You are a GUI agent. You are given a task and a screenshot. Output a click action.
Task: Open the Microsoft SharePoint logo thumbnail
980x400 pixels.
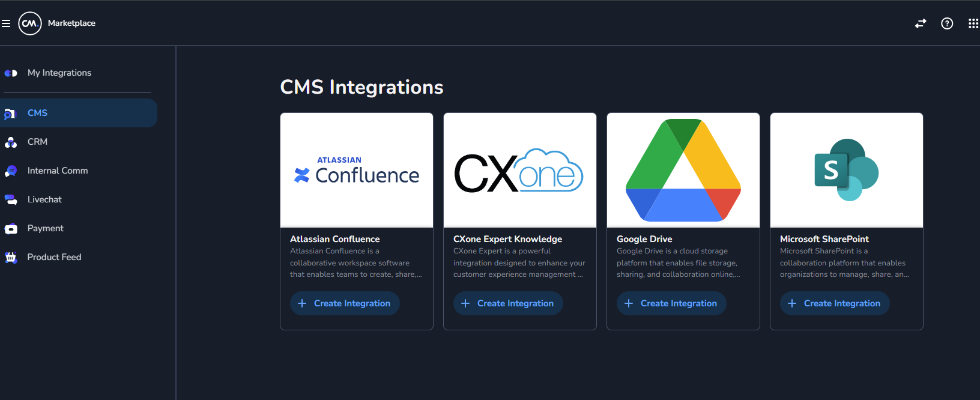(847, 171)
